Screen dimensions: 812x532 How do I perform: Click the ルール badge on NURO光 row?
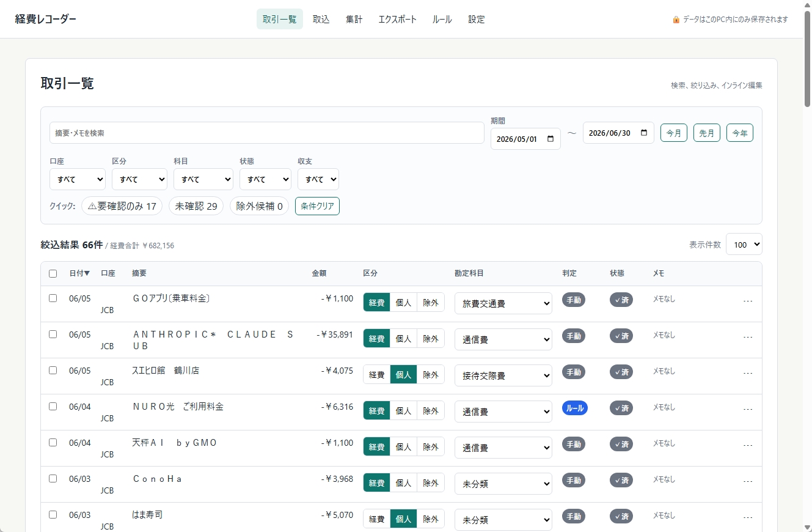click(x=574, y=408)
